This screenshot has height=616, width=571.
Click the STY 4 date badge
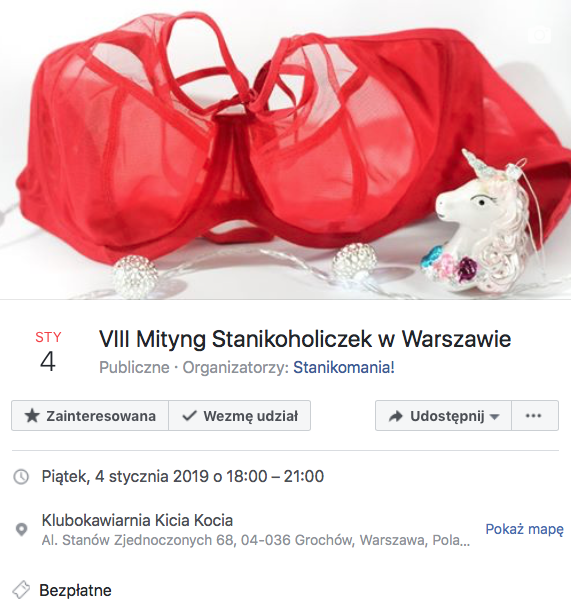click(x=48, y=352)
